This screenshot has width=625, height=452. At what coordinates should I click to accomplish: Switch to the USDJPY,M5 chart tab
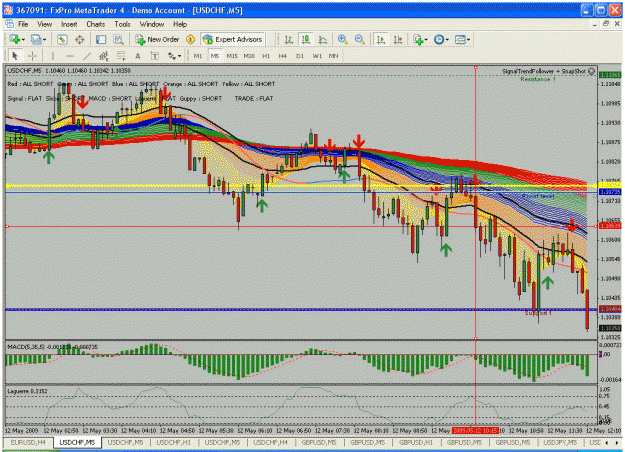pos(560,442)
